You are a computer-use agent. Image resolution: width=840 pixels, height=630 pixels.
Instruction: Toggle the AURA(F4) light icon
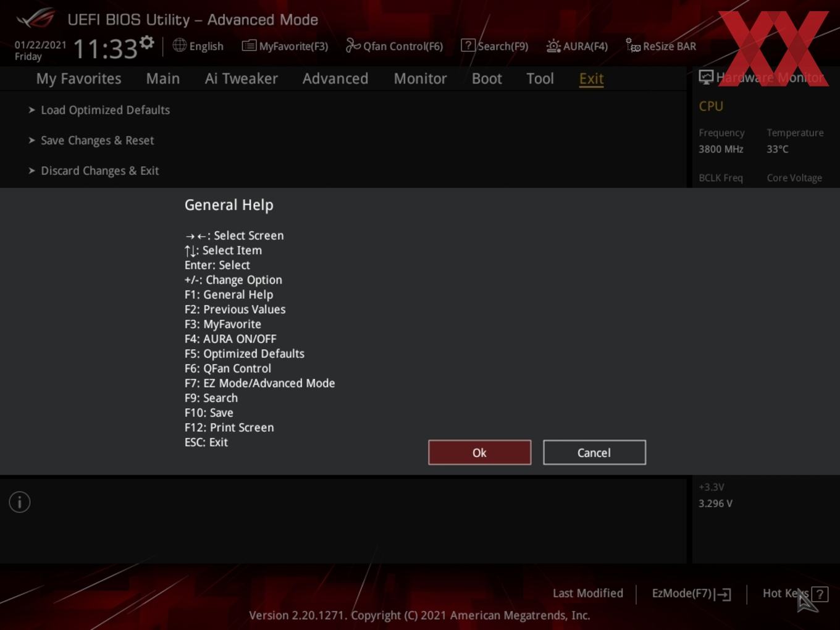tap(553, 46)
